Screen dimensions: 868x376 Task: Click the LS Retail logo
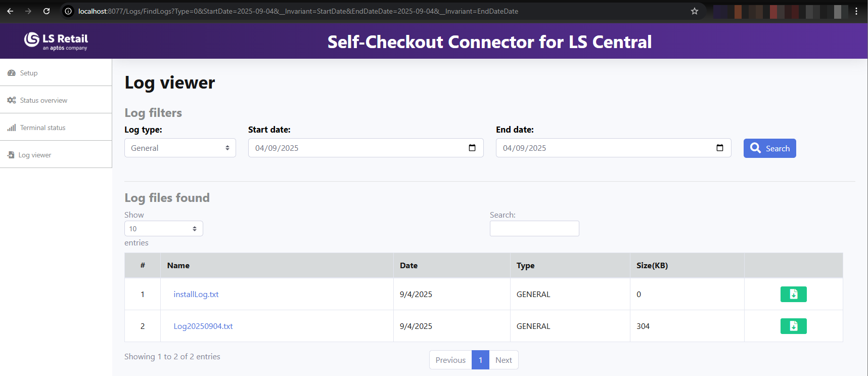pos(56,41)
